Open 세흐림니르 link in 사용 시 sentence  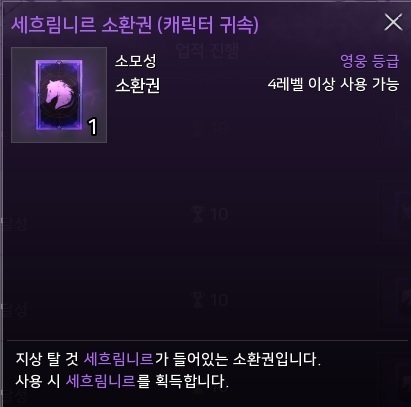pyautogui.click(x=101, y=381)
